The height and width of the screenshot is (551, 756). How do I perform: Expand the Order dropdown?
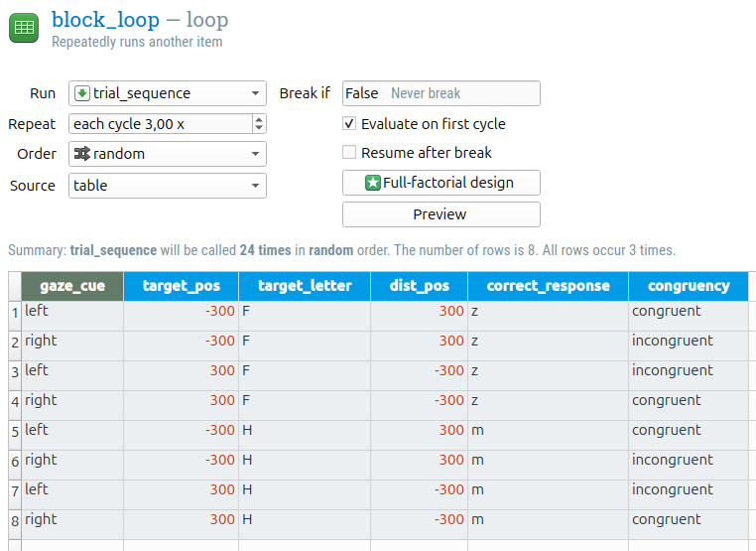(168, 154)
